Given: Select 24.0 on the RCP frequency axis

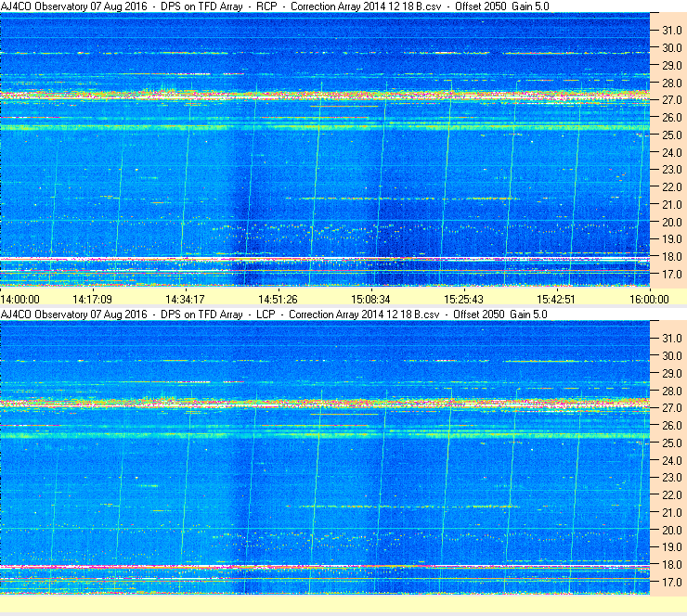Looking at the screenshot, I should point(671,152).
